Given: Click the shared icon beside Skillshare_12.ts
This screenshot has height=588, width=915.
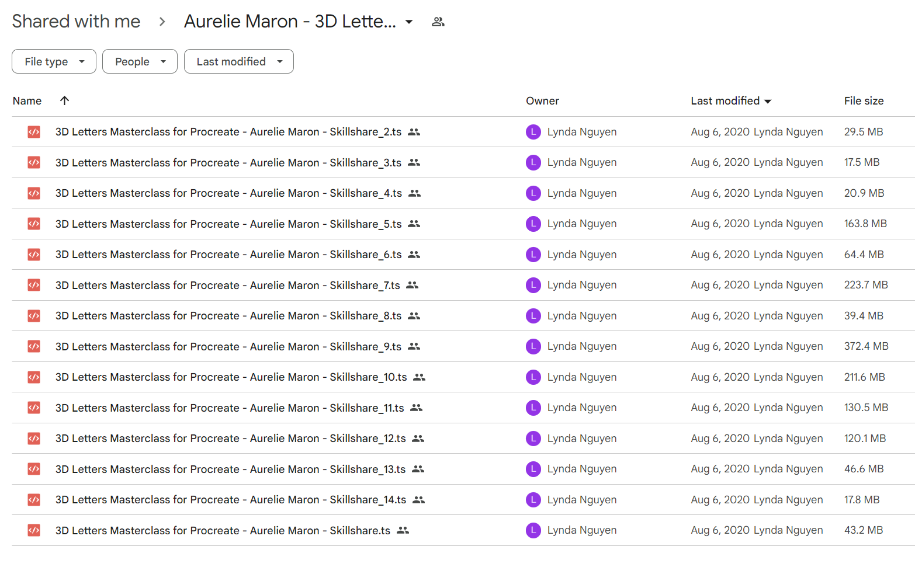Looking at the screenshot, I should [418, 439].
